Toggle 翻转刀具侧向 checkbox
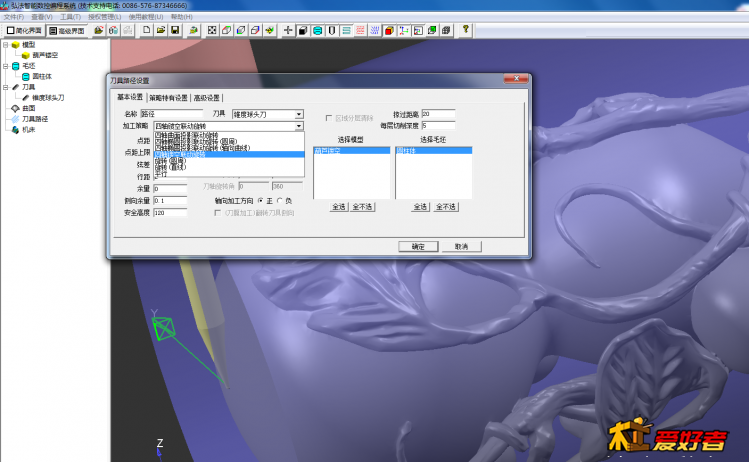Viewport: 749px width, 462px height. 217,213
